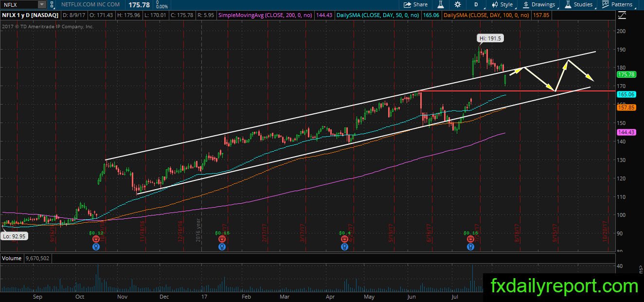Click the Feb label on time axis

coord(246,296)
